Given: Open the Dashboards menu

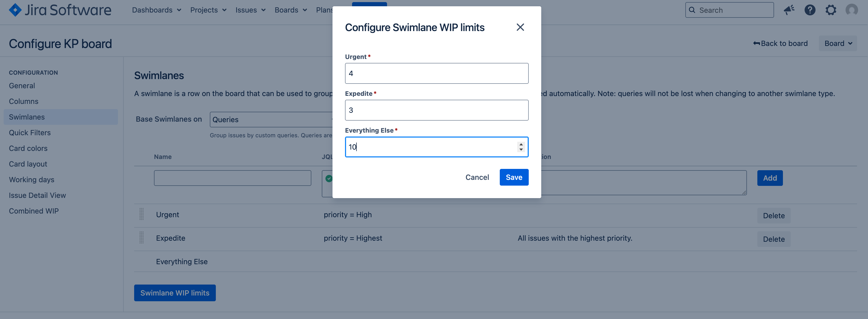Looking at the screenshot, I should pyautogui.click(x=157, y=10).
